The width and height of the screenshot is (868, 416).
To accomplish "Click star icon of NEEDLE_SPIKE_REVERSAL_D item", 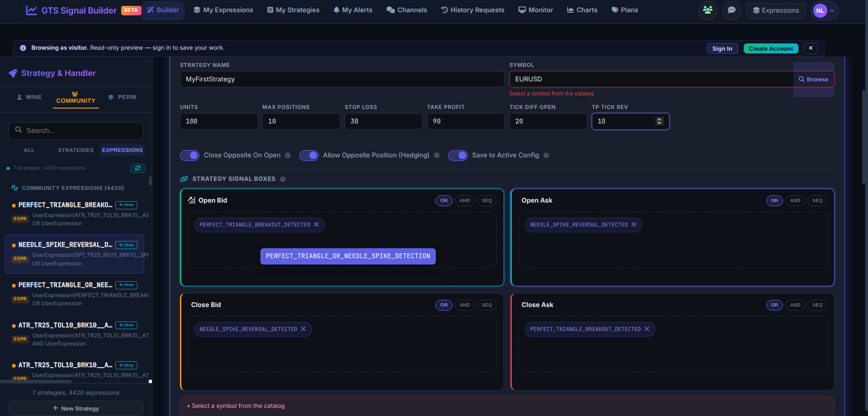I will [14, 246].
